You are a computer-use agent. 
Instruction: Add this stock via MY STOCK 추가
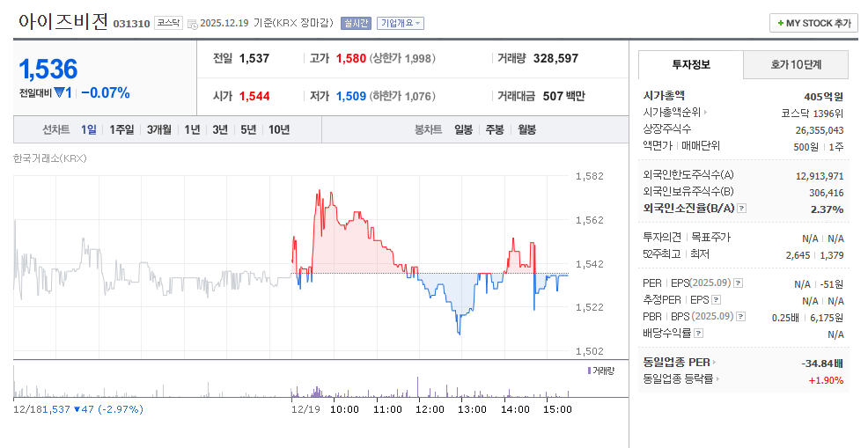[x=813, y=23]
